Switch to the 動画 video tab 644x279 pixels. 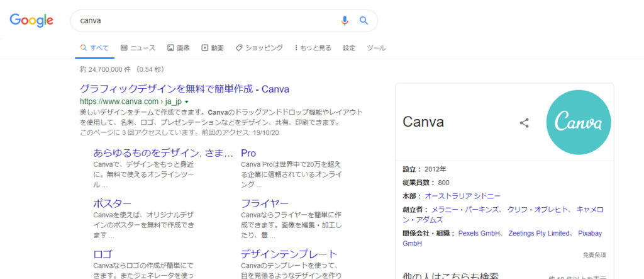tap(213, 48)
